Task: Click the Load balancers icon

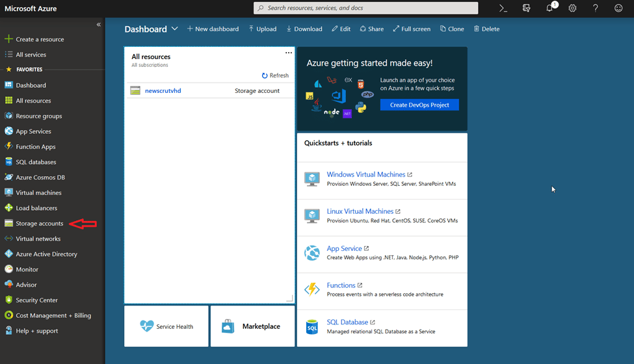Action: coord(8,207)
